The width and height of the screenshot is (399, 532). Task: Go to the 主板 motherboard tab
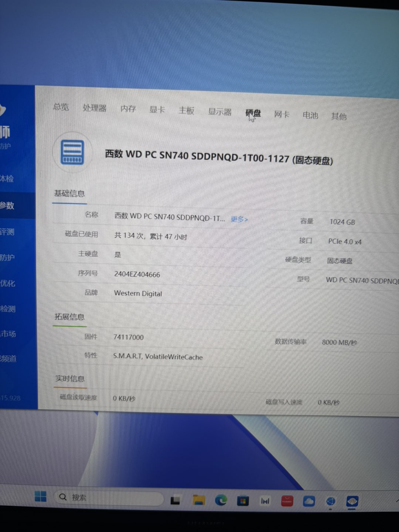coord(186,110)
